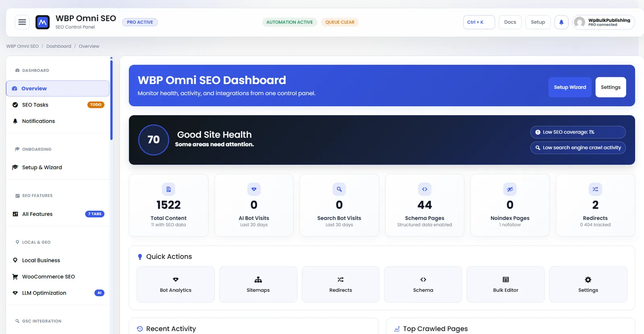Click the site health score 70 circle
The height and width of the screenshot is (334, 644).
pyautogui.click(x=153, y=140)
